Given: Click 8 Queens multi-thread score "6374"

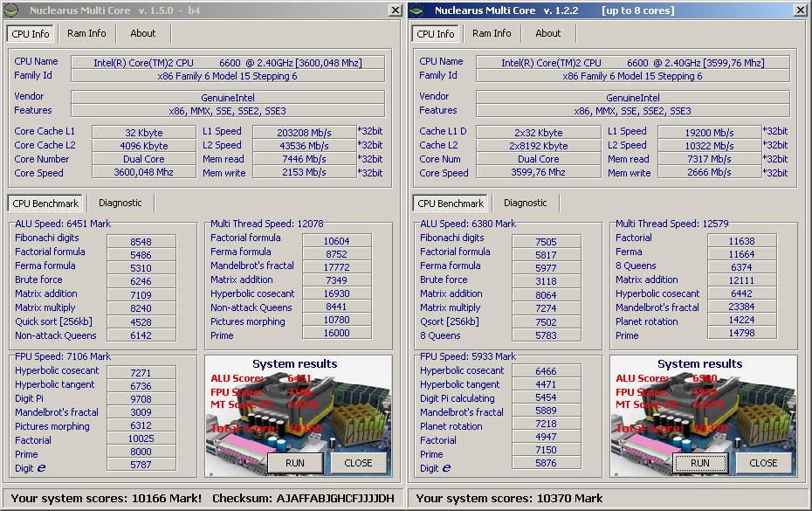Looking at the screenshot, I should tap(741, 267).
